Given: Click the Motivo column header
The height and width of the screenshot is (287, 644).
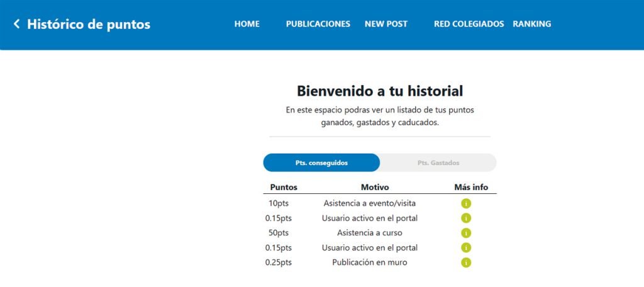Looking at the screenshot, I should tap(375, 187).
